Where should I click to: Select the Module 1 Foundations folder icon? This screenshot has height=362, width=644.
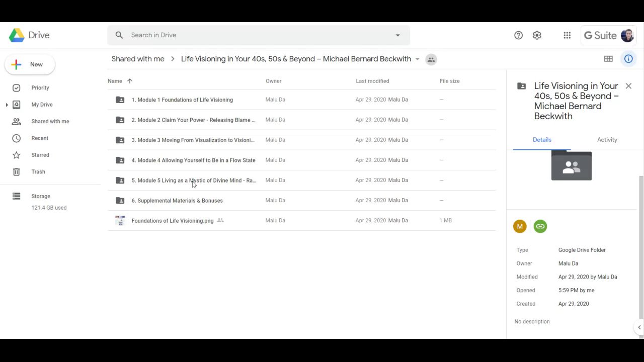pos(120,100)
